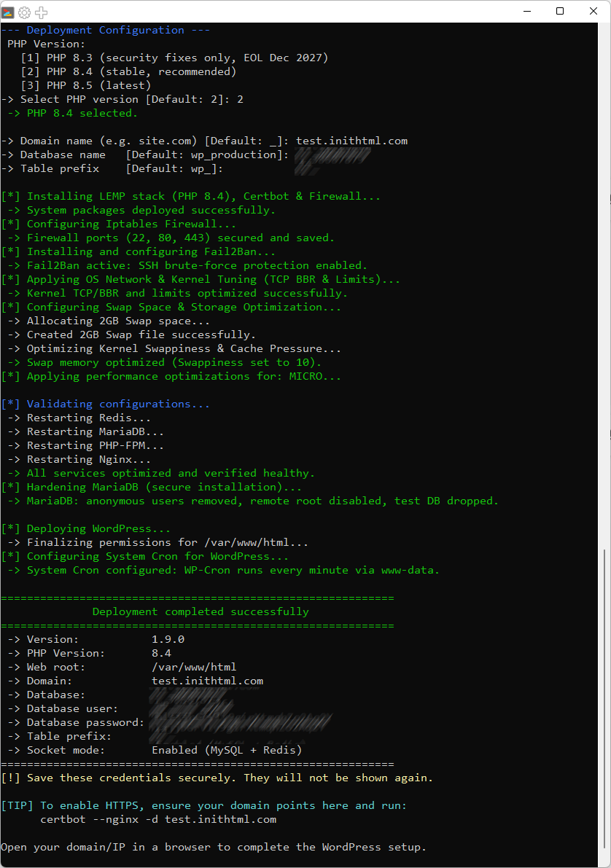Click summary 'Database user:' label
Screen dimensions: 611x868
(x=72, y=708)
